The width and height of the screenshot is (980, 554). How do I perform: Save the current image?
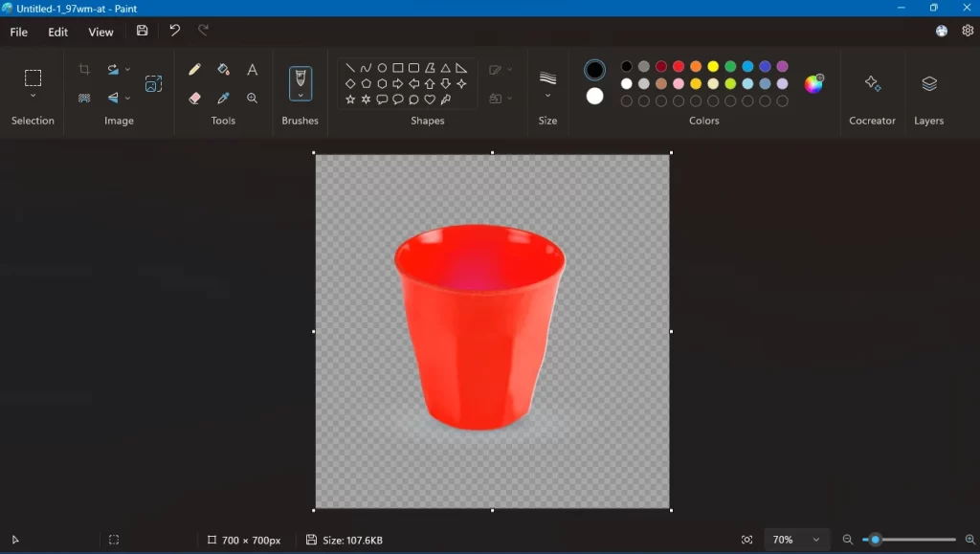coord(142,31)
